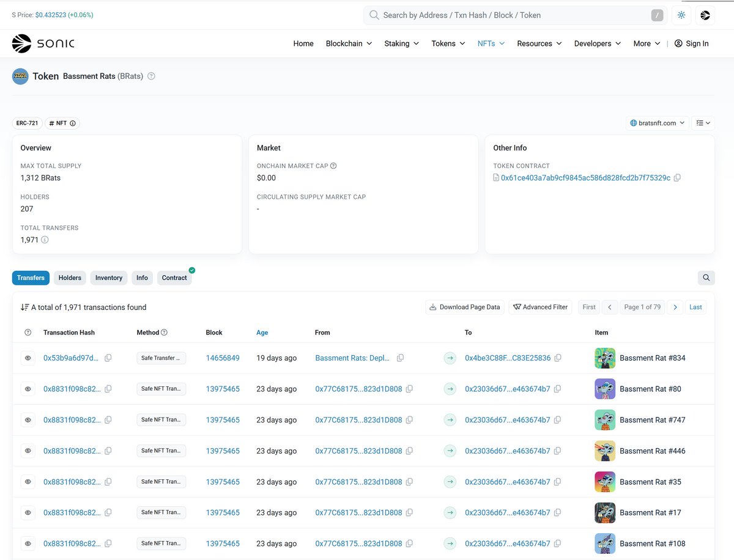
Task: Expand the Tokens menu
Action: pos(448,43)
